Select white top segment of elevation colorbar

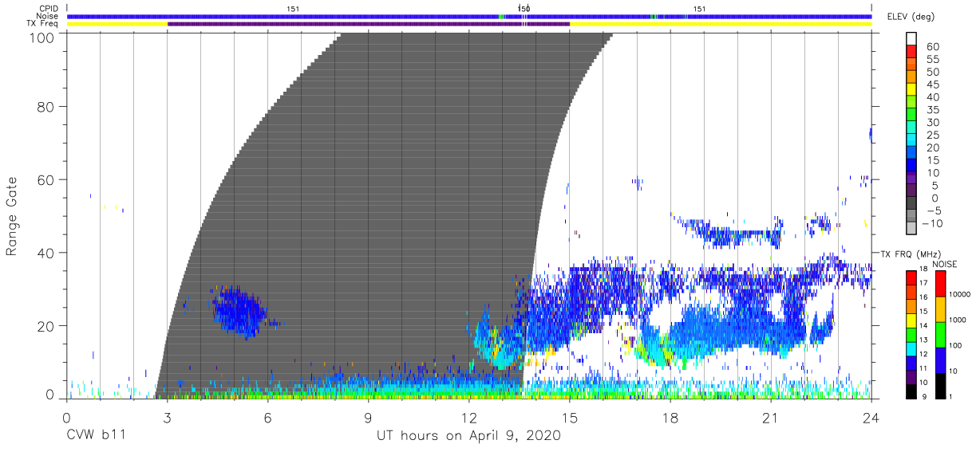coord(911,38)
